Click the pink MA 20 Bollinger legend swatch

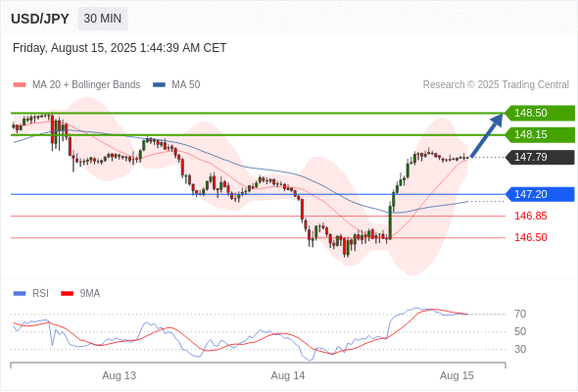point(20,85)
